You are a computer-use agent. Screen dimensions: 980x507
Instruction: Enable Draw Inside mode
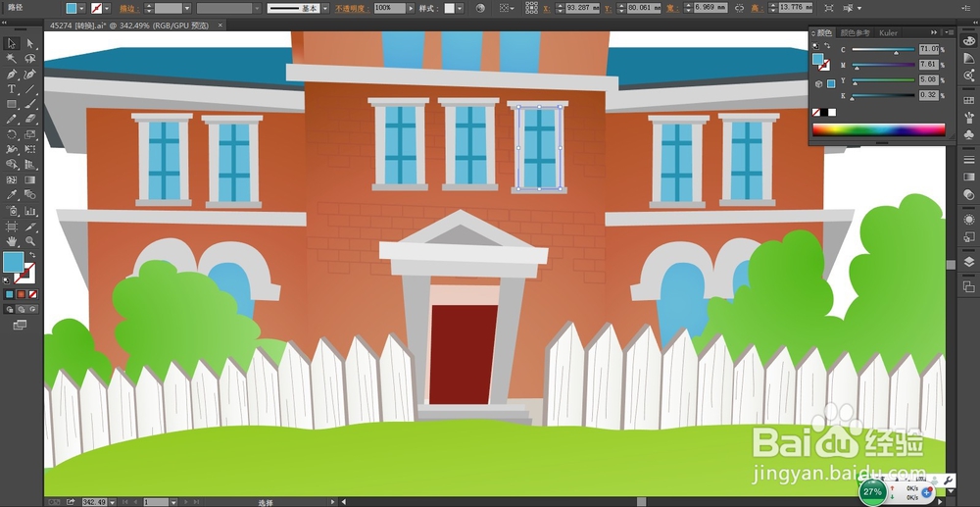[33, 309]
